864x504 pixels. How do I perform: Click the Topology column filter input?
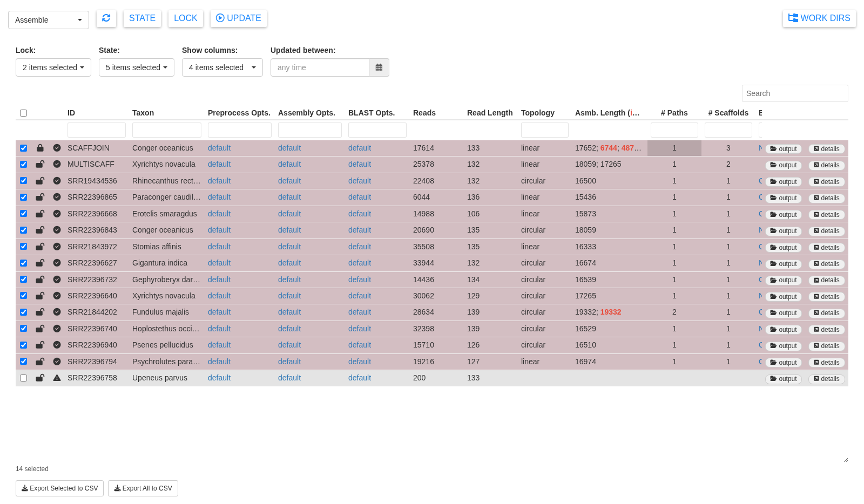(545, 130)
